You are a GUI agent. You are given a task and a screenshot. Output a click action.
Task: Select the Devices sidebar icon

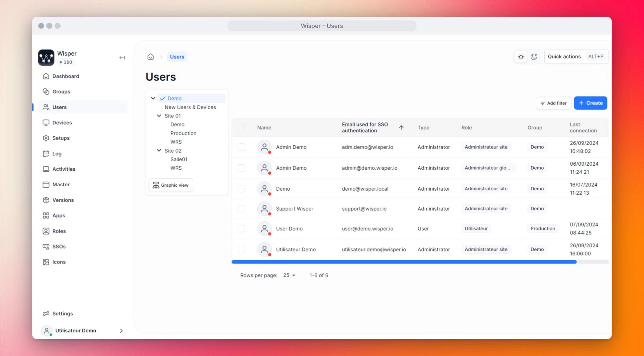[x=46, y=122]
